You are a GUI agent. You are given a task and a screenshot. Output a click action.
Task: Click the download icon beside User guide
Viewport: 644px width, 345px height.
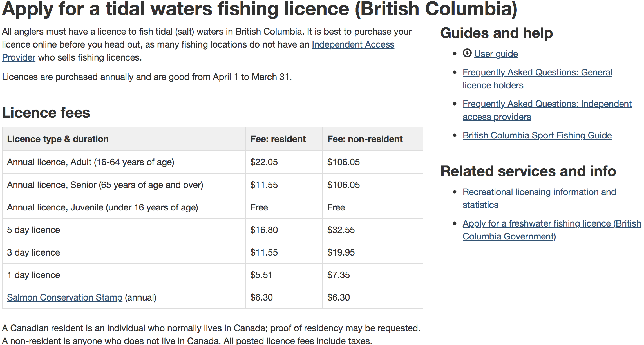coord(467,53)
